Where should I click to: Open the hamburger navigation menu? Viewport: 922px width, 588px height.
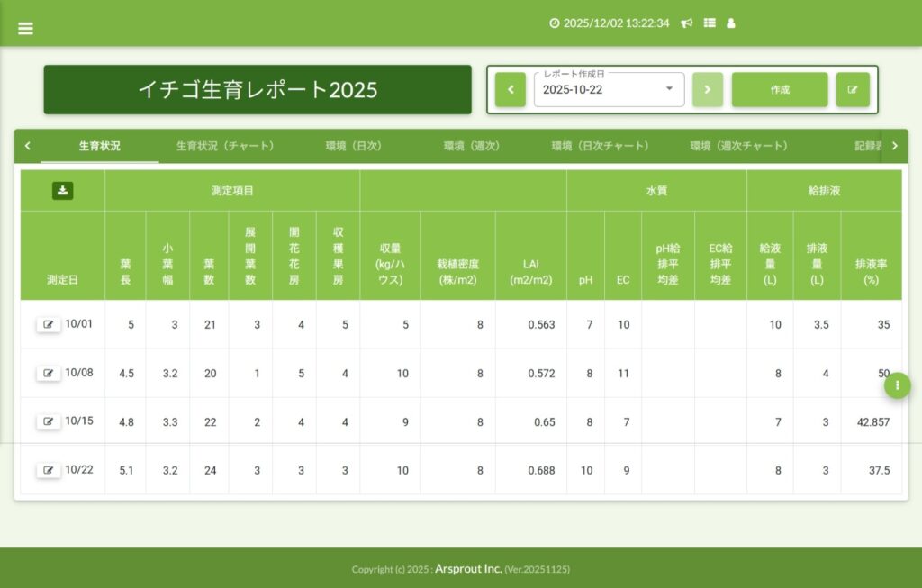click(x=25, y=28)
